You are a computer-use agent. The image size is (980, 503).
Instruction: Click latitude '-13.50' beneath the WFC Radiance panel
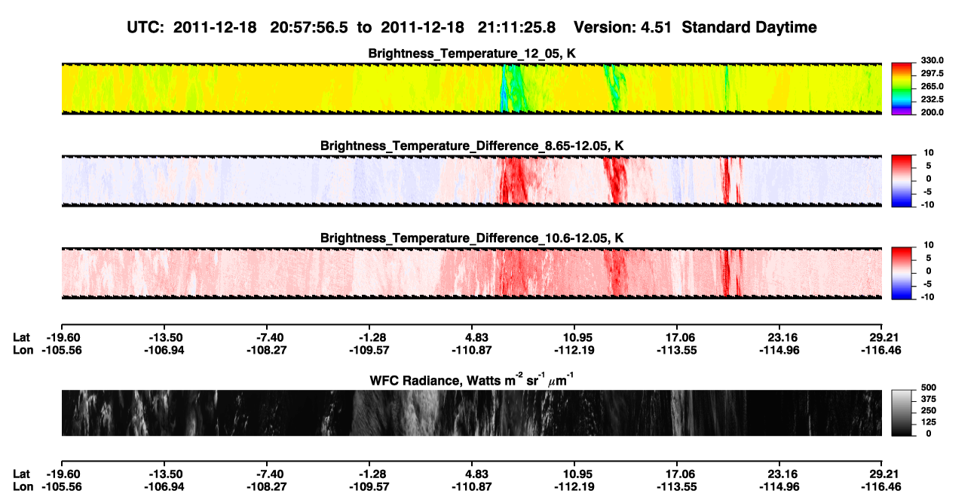tap(164, 474)
